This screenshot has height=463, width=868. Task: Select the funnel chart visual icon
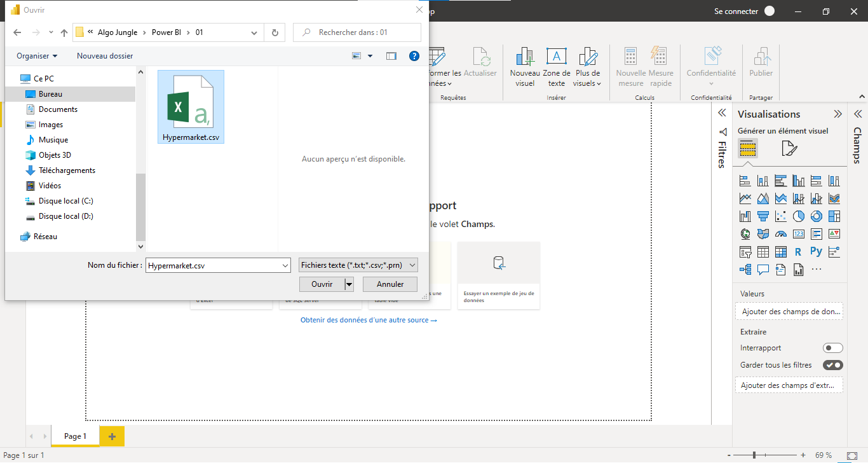763,216
